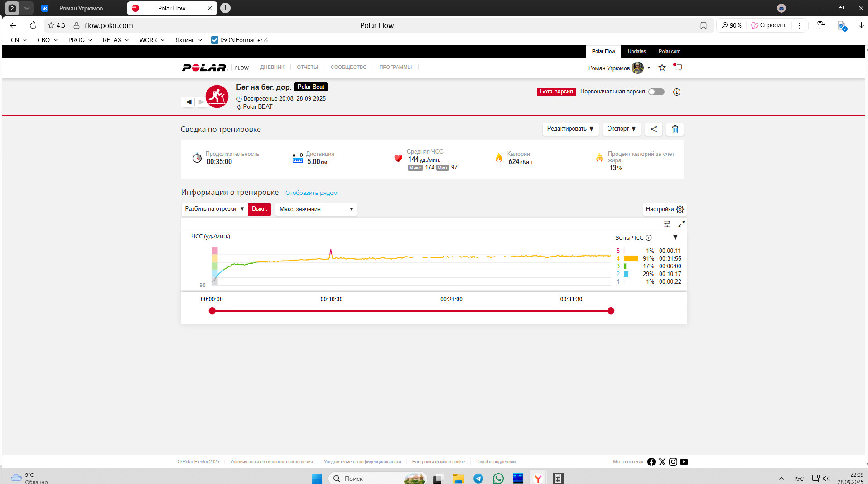The image size is (868, 484).
Task: Open Polar X social icon
Action: click(662, 462)
